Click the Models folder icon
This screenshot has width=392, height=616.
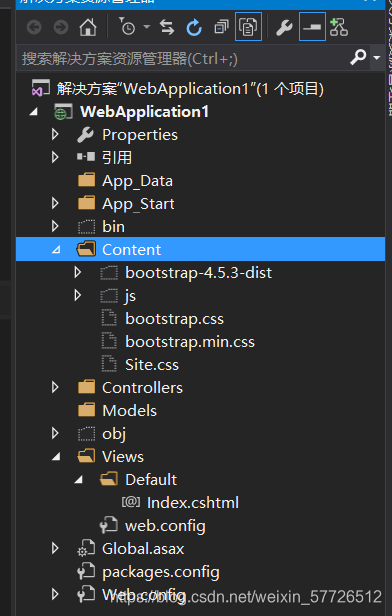86,410
